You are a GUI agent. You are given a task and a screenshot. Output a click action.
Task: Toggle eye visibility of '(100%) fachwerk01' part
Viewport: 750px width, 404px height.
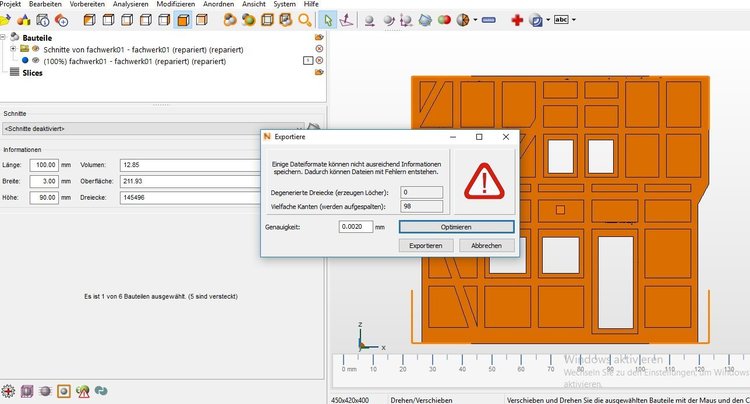click(x=35, y=61)
